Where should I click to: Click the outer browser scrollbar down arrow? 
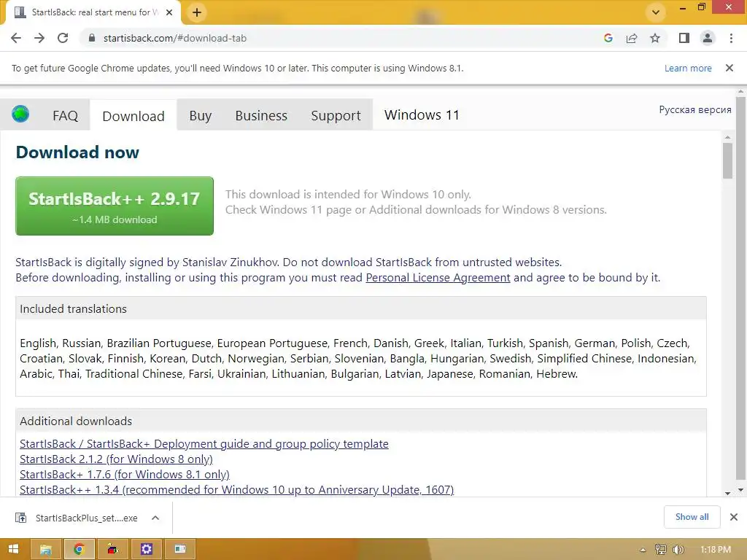click(741, 490)
